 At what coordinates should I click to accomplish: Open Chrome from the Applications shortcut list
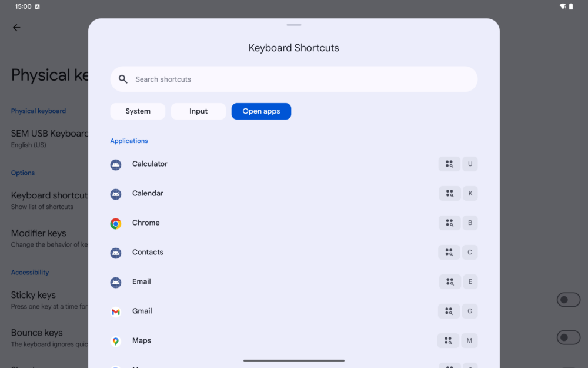click(x=146, y=223)
